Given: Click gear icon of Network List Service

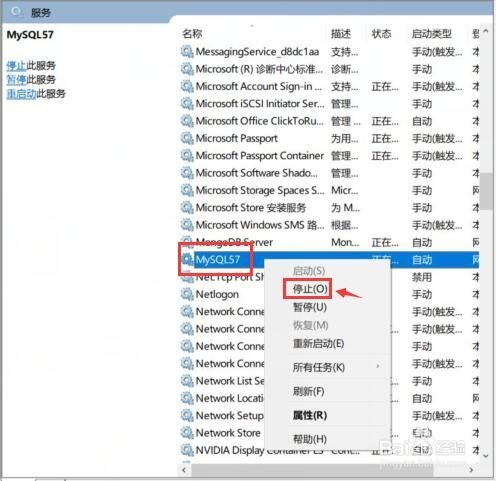Looking at the screenshot, I should (x=187, y=381).
